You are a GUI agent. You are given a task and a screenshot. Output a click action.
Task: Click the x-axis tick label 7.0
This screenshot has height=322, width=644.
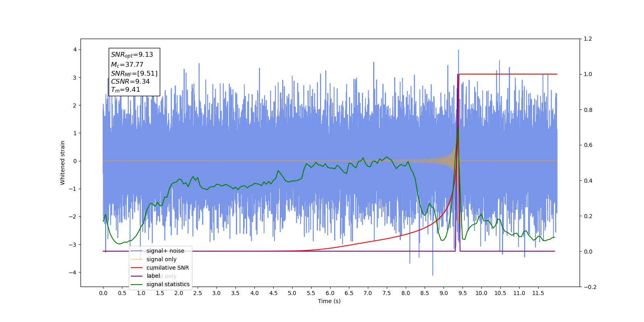pos(368,293)
